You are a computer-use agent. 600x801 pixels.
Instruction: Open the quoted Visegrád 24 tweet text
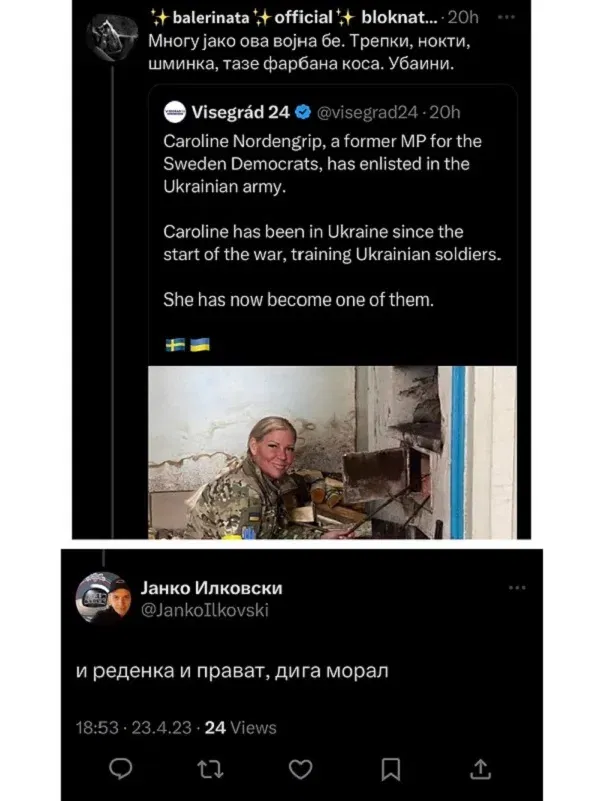332,220
